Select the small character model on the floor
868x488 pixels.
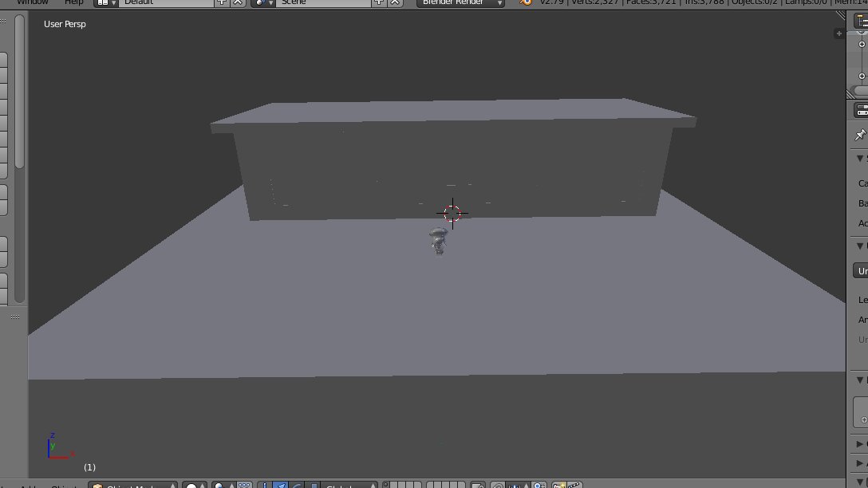(x=439, y=242)
